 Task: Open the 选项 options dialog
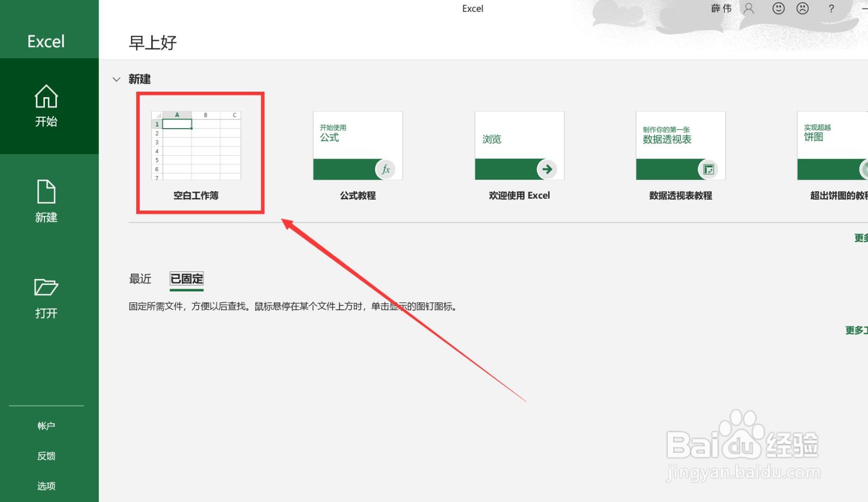46,486
